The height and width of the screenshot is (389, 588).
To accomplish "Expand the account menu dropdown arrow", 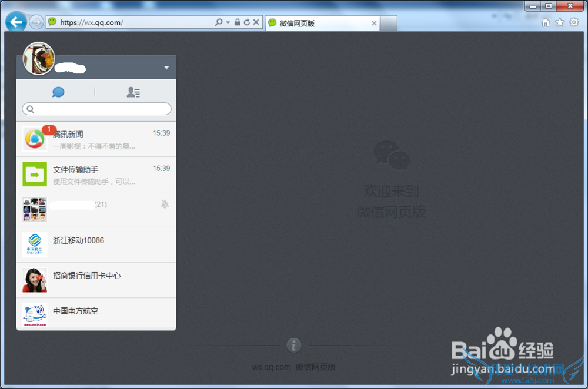I will 166,68.
